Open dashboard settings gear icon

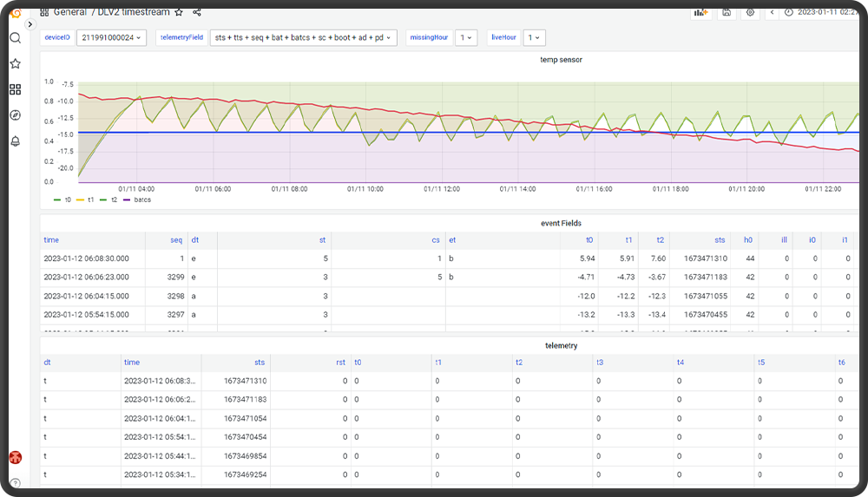coord(750,12)
